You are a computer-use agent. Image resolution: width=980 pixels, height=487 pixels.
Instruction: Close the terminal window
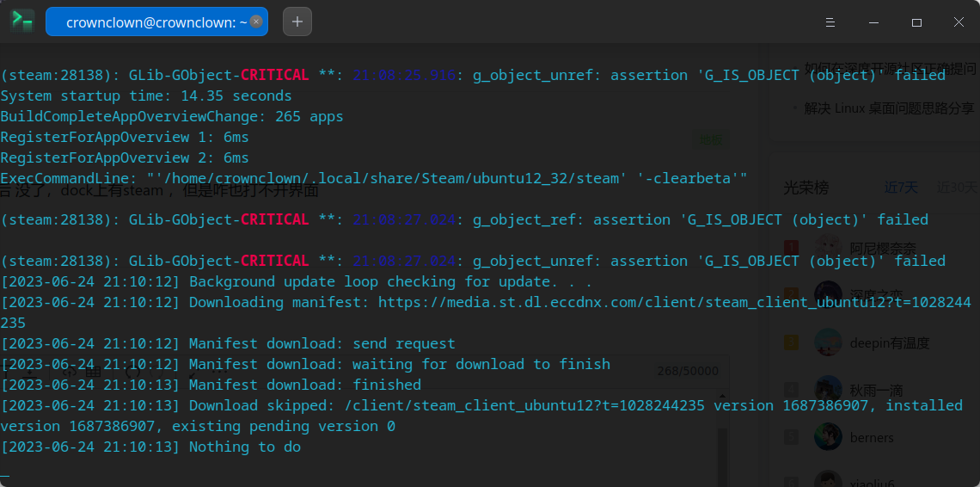point(959,22)
